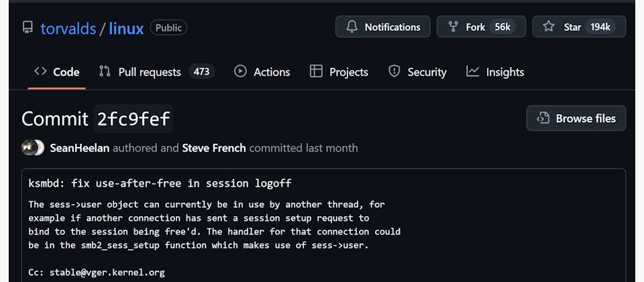
Task: Click the 56k fork count
Action: point(502,27)
